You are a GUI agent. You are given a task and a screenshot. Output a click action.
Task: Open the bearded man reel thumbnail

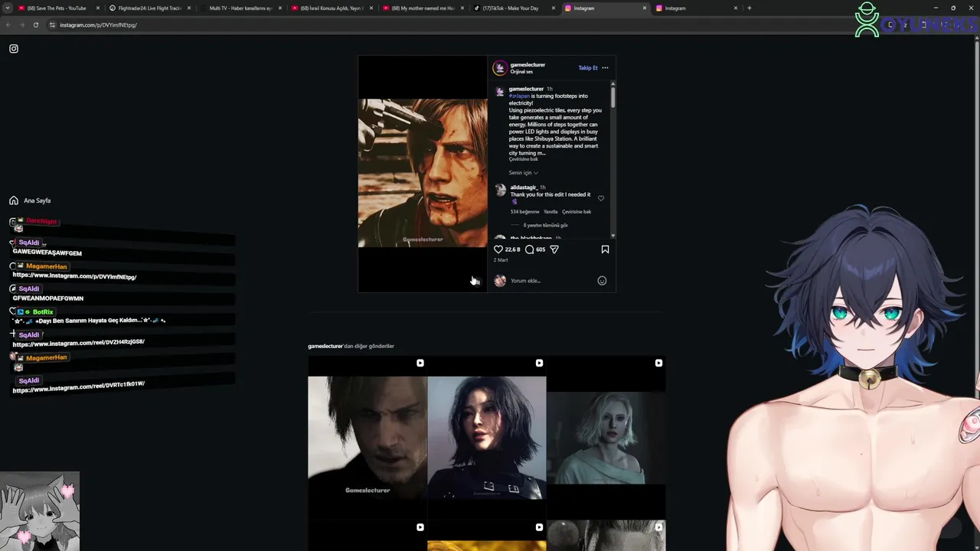click(367, 437)
